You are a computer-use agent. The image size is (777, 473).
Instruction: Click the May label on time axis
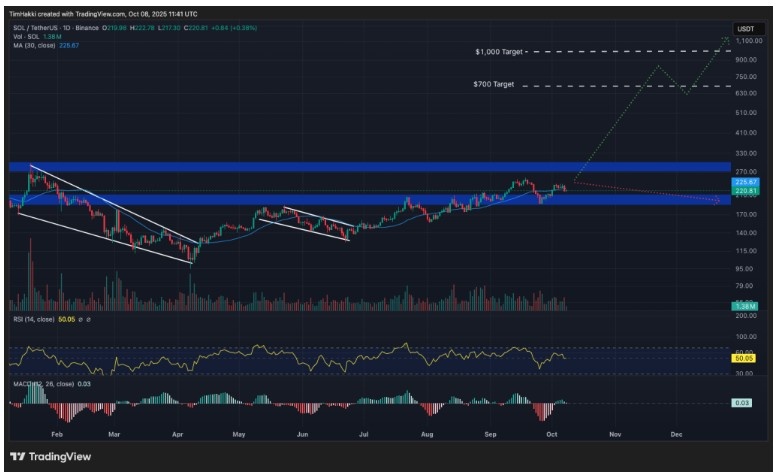[239, 434]
